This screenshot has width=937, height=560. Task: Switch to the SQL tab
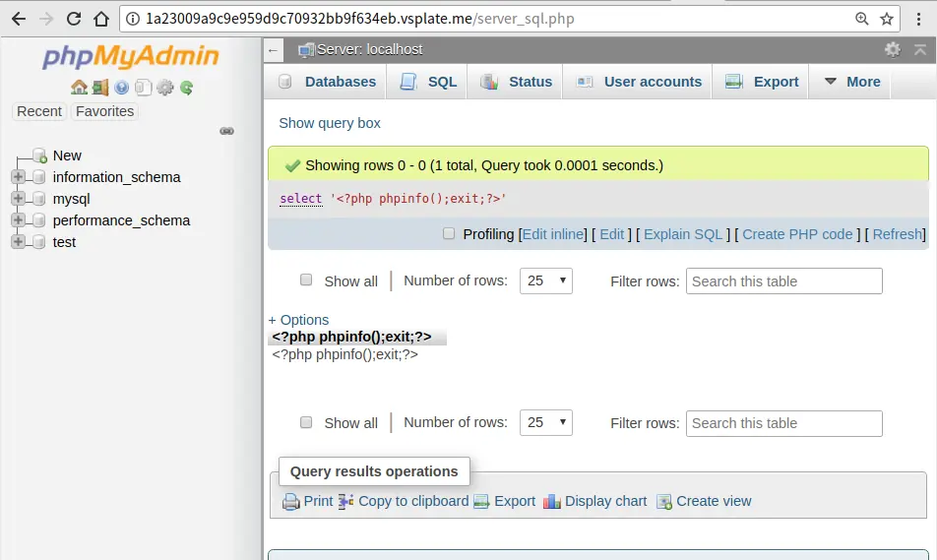(x=428, y=82)
